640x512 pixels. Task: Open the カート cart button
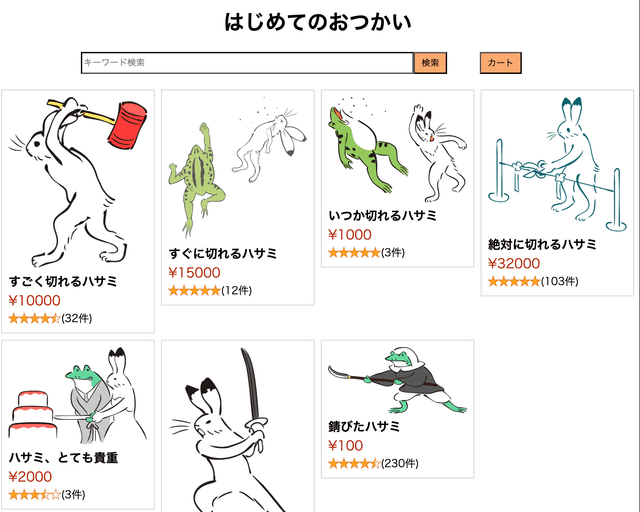(500, 63)
